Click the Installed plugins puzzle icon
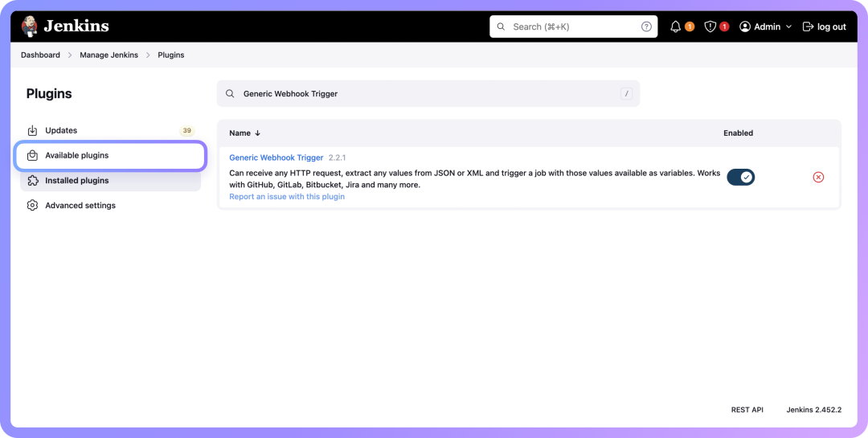868x438 pixels. [x=33, y=181]
